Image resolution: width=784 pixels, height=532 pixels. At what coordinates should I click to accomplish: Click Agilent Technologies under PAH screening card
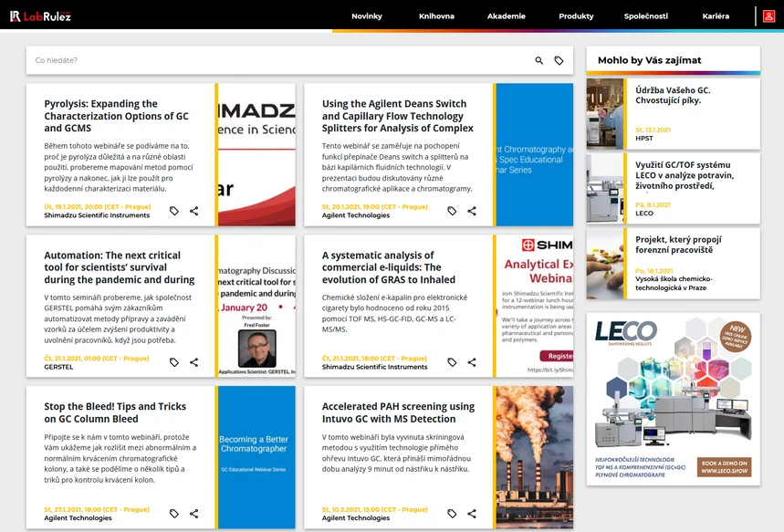click(356, 518)
